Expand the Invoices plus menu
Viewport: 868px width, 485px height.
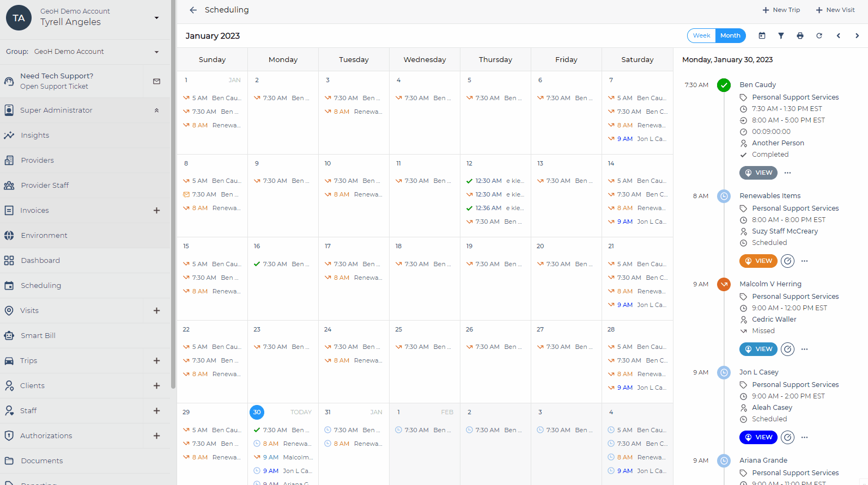tap(156, 211)
